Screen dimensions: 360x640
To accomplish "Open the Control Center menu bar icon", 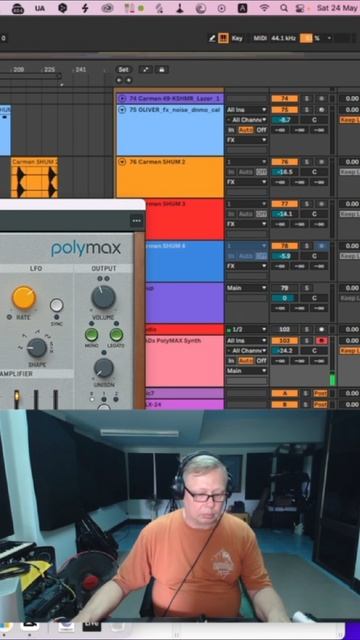I will pyautogui.click(x=301, y=8).
